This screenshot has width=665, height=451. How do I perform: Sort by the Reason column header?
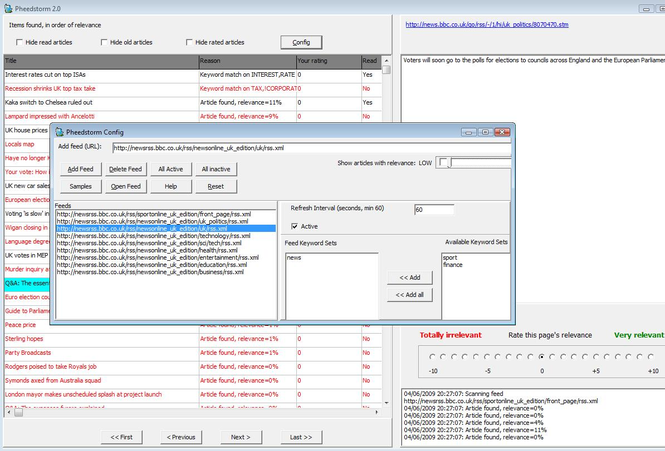click(248, 61)
